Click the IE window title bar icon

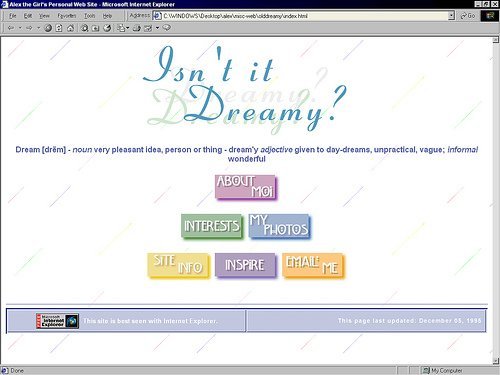[x=4, y=4]
